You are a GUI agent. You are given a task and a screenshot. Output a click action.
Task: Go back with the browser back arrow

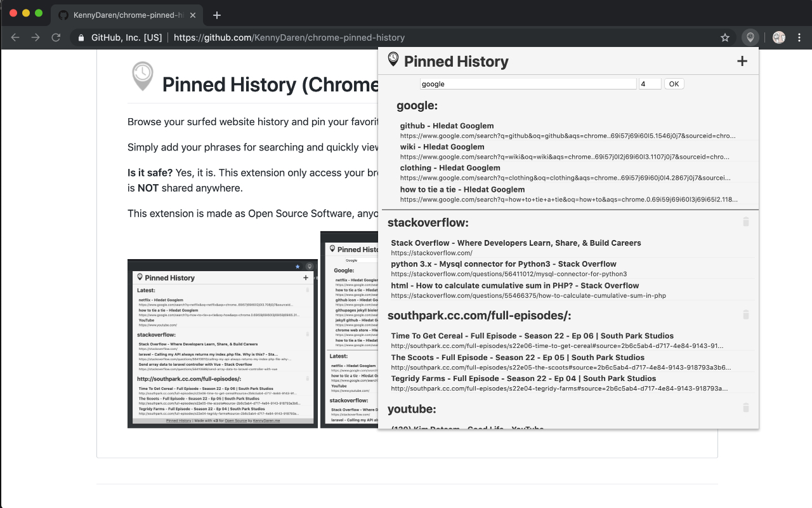click(15, 37)
